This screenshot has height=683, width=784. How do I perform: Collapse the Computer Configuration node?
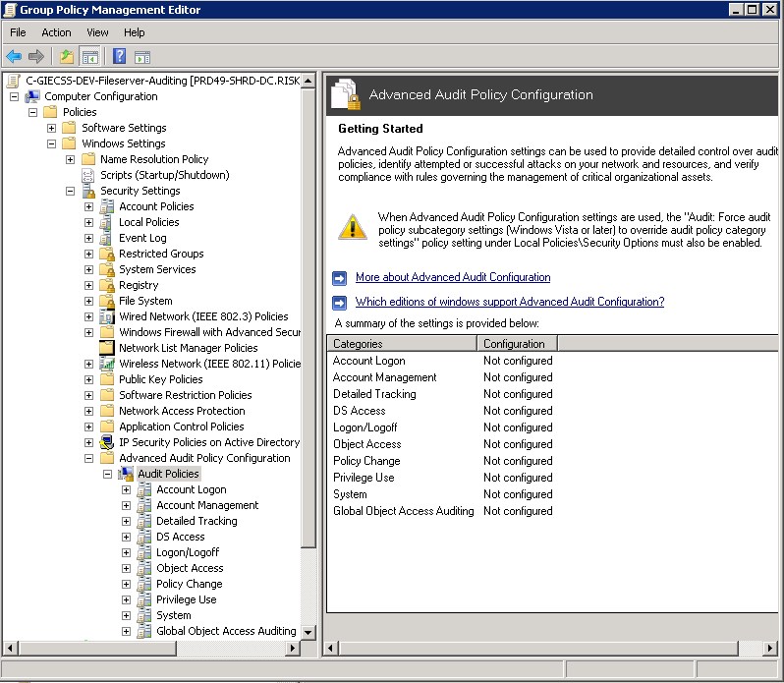coord(14,96)
